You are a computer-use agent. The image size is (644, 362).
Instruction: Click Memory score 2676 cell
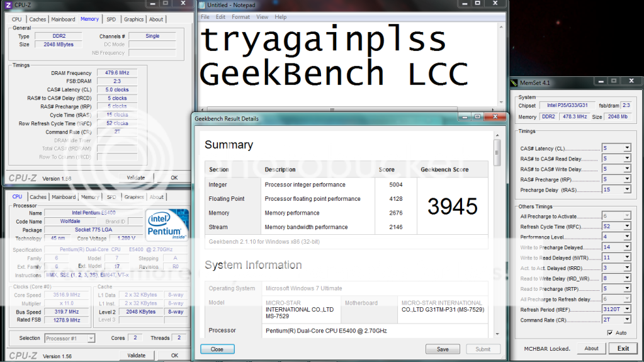pyautogui.click(x=396, y=213)
